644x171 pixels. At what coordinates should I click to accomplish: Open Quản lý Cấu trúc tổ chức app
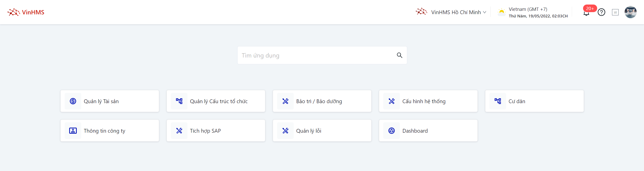218,101
